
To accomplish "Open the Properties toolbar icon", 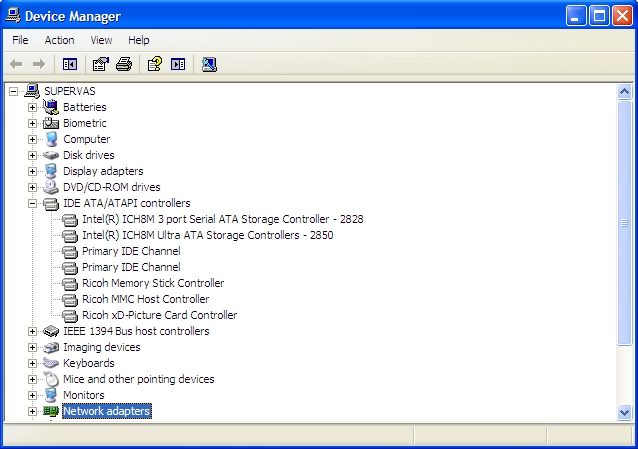I will (x=101, y=64).
